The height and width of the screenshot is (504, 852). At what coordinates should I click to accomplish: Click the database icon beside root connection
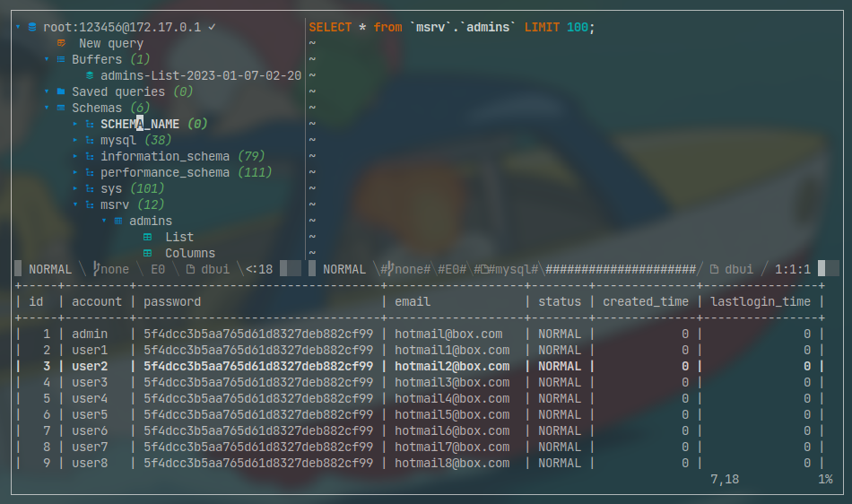[32, 27]
